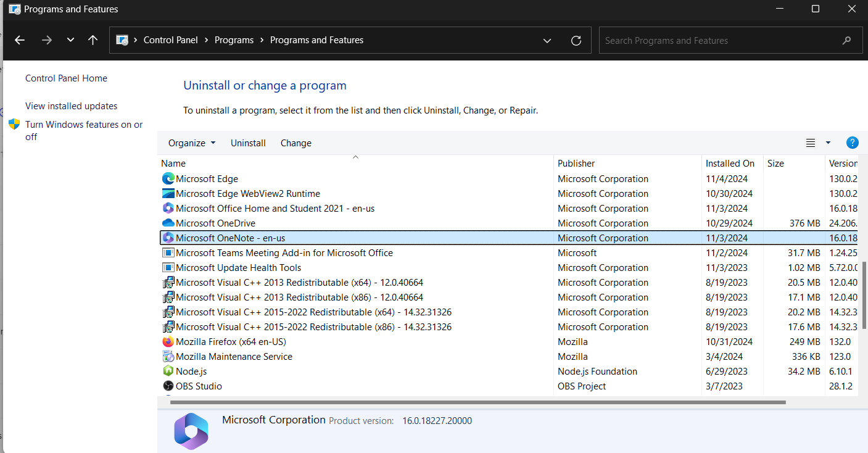Click Programs and Features breadcrumb

pos(316,40)
